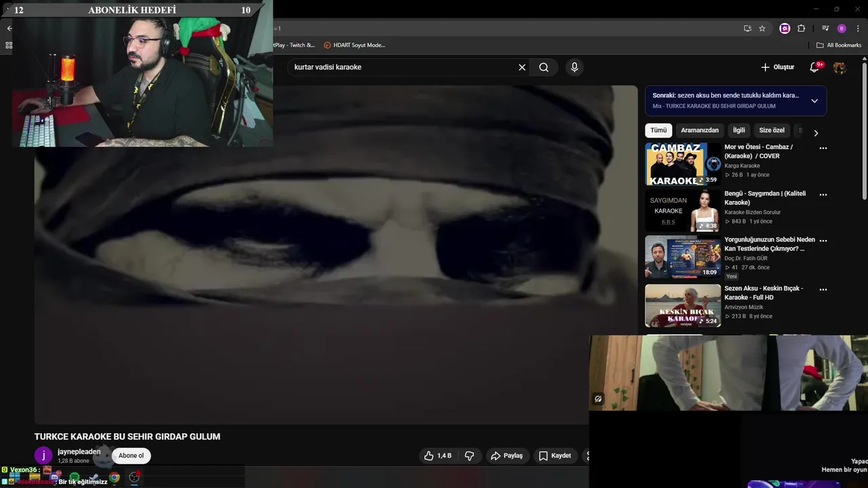Open Chrome three-dot menu
This screenshot has width=868, height=488.
857,28
